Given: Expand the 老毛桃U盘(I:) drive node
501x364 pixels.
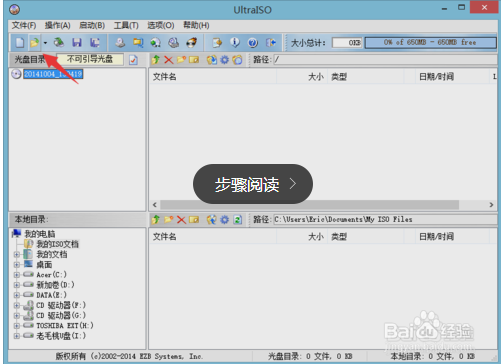Looking at the screenshot, I should tap(16, 336).
